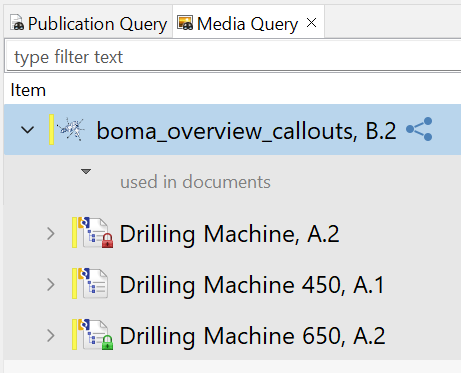Switch to the Publication Query tab

88,24
